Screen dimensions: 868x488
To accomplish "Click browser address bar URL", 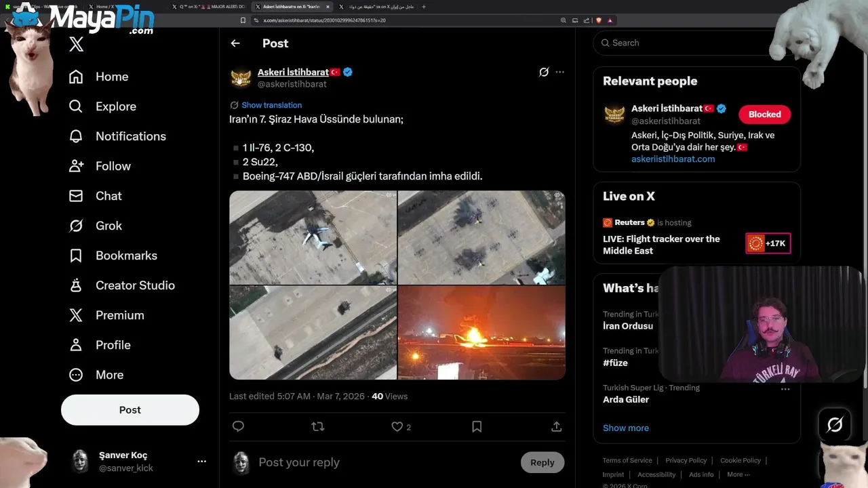I will point(325,20).
